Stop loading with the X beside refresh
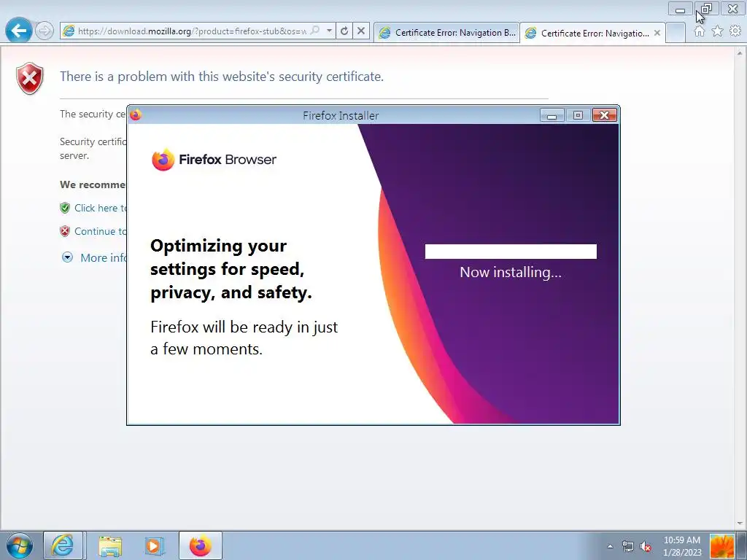The width and height of the screenshot is (747, 560). click(361, 31)
